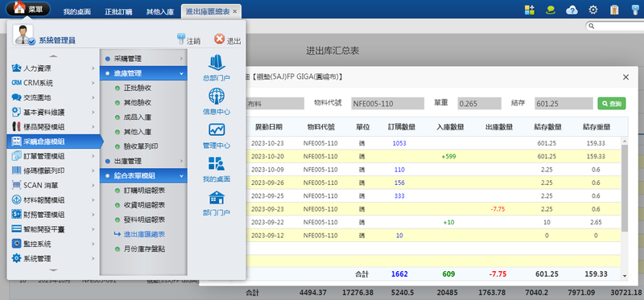Open 基本資料維護 menu item

53,112
